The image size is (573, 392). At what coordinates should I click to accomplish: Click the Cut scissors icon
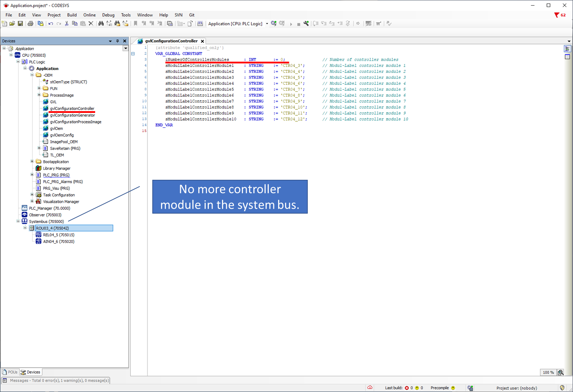coord(67,24)
